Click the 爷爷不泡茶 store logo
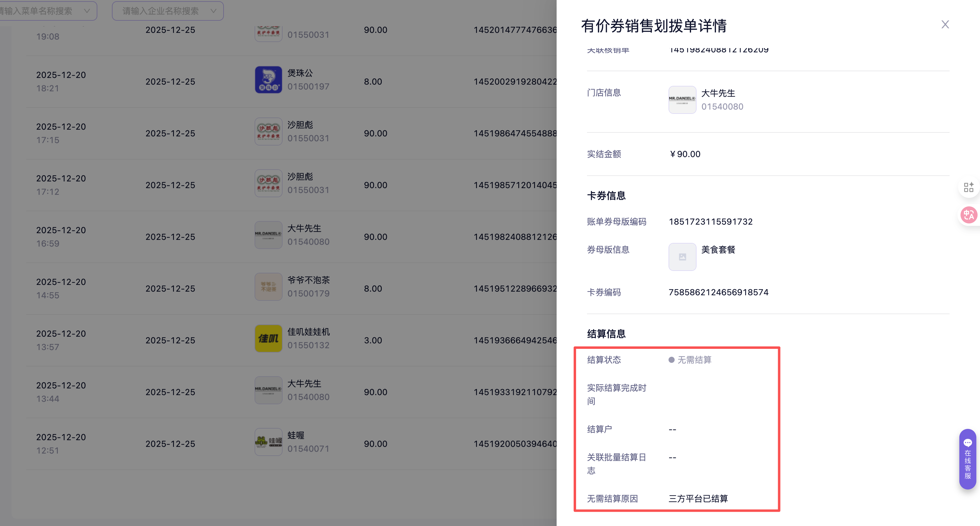The height and width of the screenshot is (526, 980). 268,287
